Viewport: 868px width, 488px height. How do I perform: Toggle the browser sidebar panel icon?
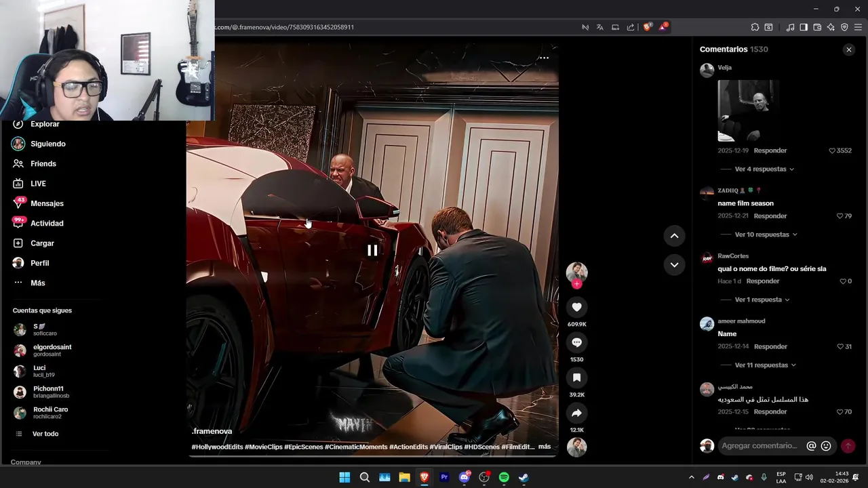pos(804,27)
